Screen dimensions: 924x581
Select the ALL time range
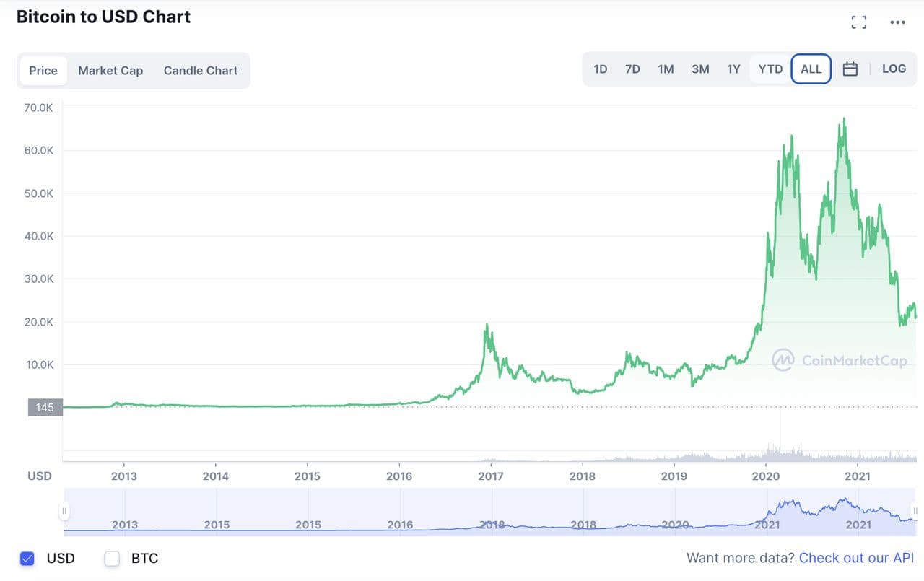[811, 69]
